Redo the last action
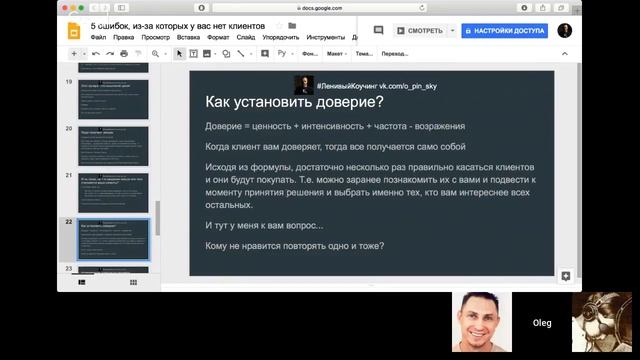This screenshot has width=640, height=360. point(110,53)
